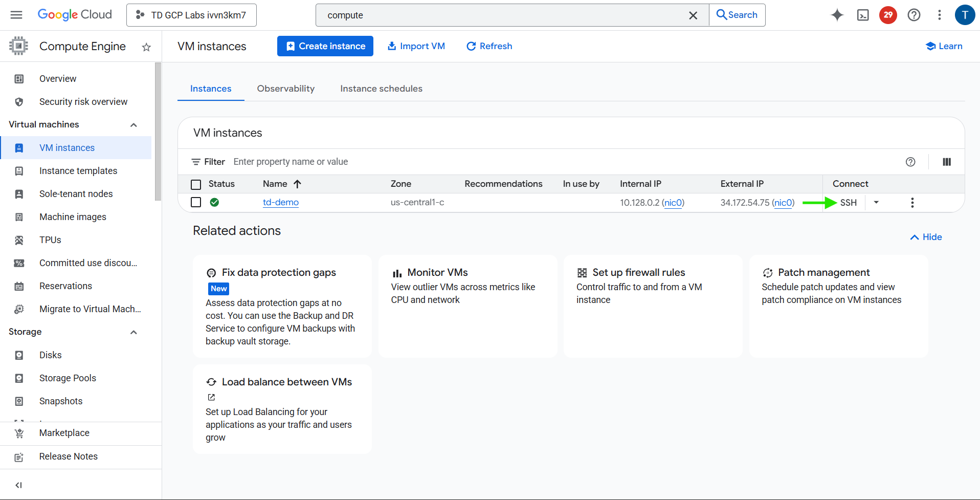Open the td-demo instance details
Screen dimensions: 980x500
click(x=280, y=202)
